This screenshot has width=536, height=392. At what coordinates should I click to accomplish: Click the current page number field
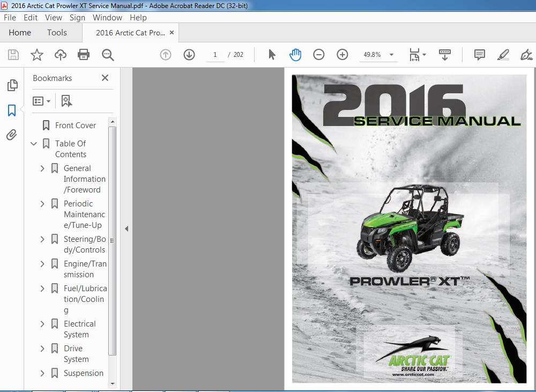pos(215,55)
